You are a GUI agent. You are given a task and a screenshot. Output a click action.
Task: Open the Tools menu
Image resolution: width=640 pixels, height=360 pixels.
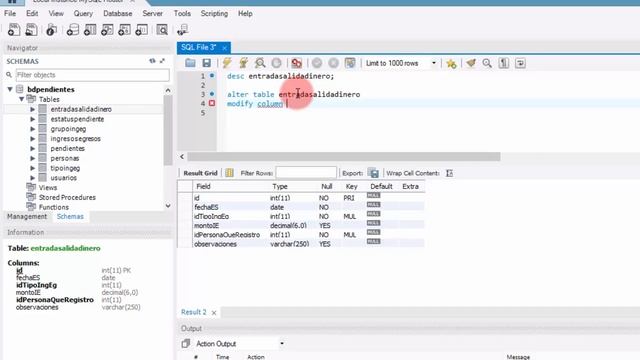click(x=182, y=13)
